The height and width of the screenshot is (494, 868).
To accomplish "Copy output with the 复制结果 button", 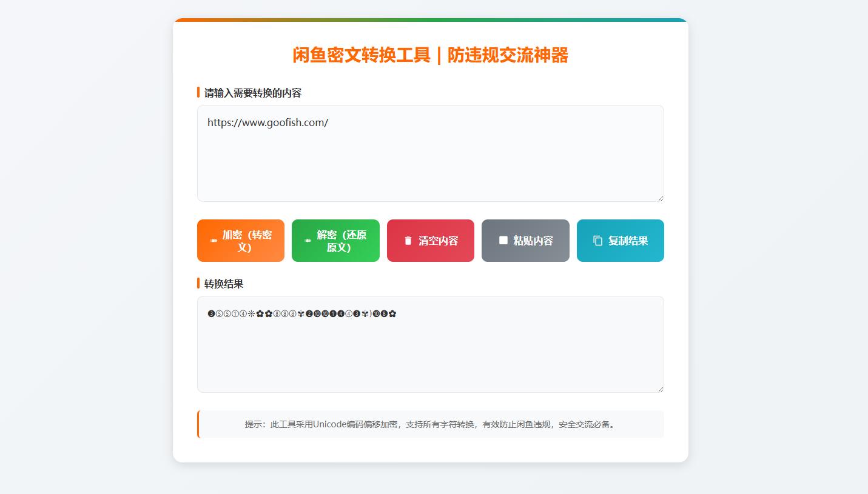I will pos(621,241).
